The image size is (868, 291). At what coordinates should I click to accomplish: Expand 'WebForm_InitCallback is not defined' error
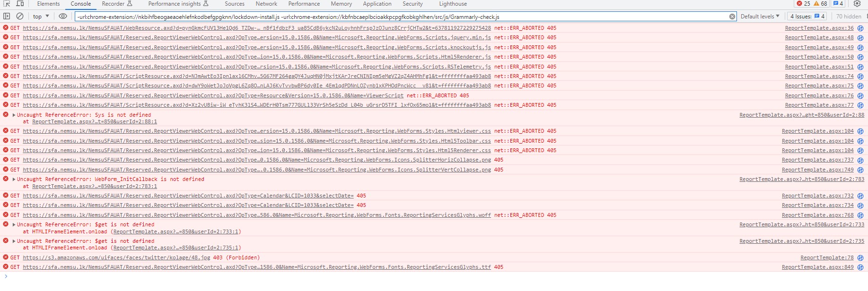pyautogui.click(x=14, y=179)
